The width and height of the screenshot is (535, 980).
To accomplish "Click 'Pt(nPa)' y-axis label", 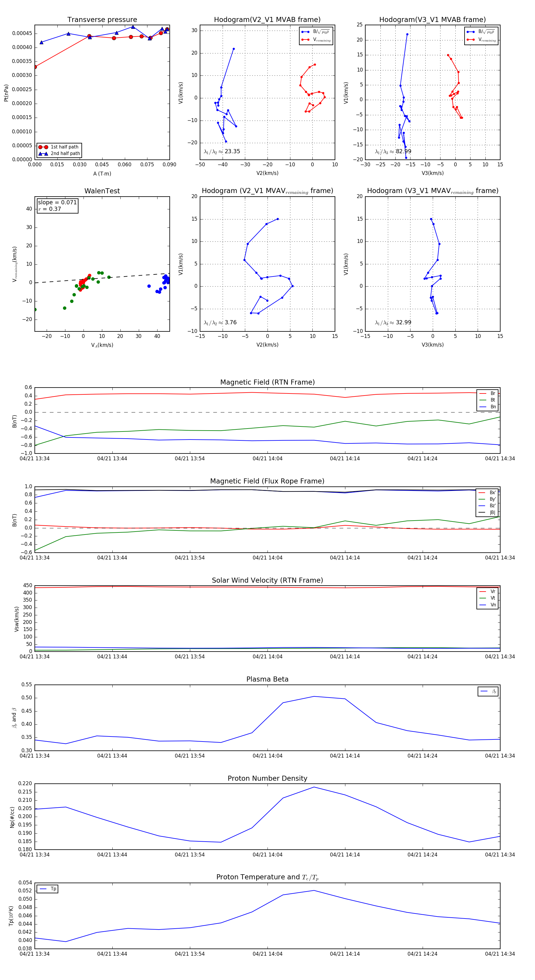I will (6, 93).
